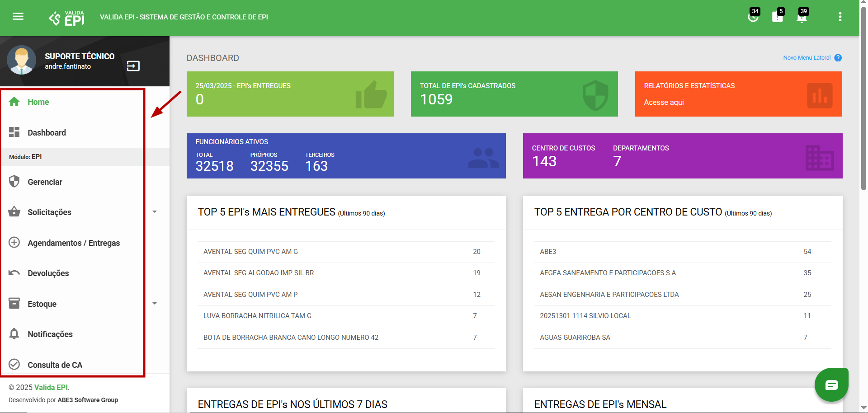The width and height of the screenshot is (868, 413).
Task: Click the AVENTAL SEG QUIM PVC AM G row
Action: point(346,252)
